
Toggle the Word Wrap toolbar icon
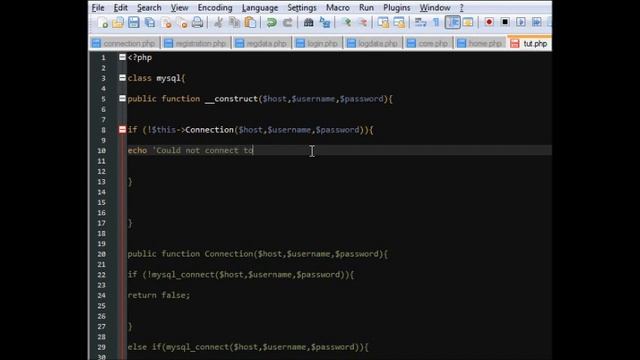[x=420, y=22]
